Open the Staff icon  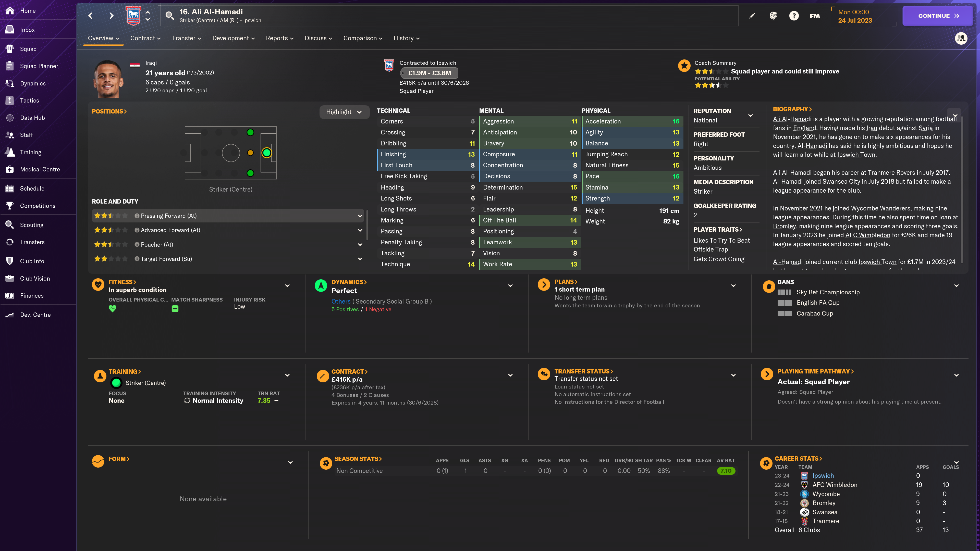tap(10, 135)
